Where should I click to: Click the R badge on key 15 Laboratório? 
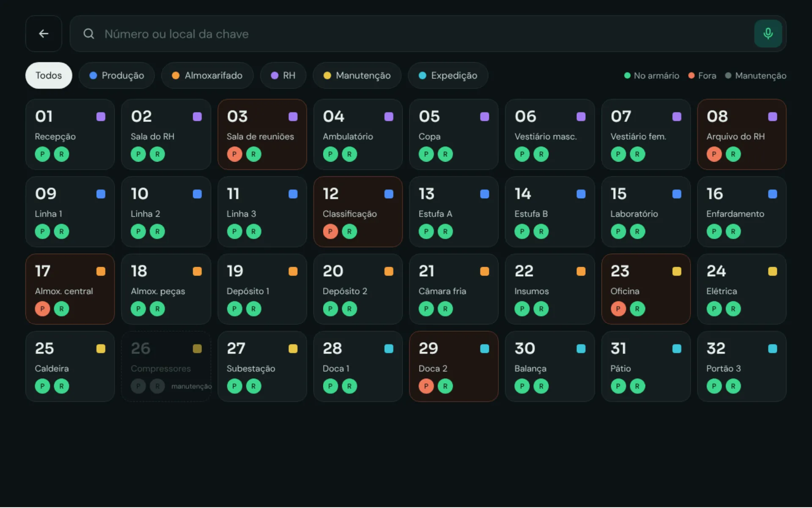point(637,232)
